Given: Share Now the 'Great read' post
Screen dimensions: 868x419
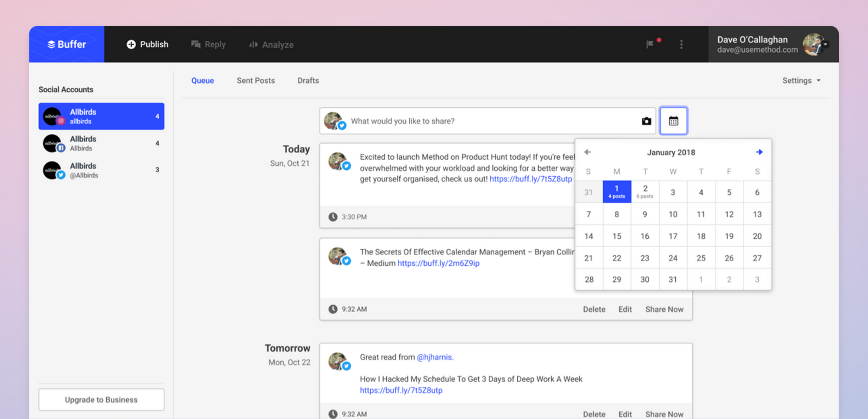Looking at the screenshot, I should [664, 414].
